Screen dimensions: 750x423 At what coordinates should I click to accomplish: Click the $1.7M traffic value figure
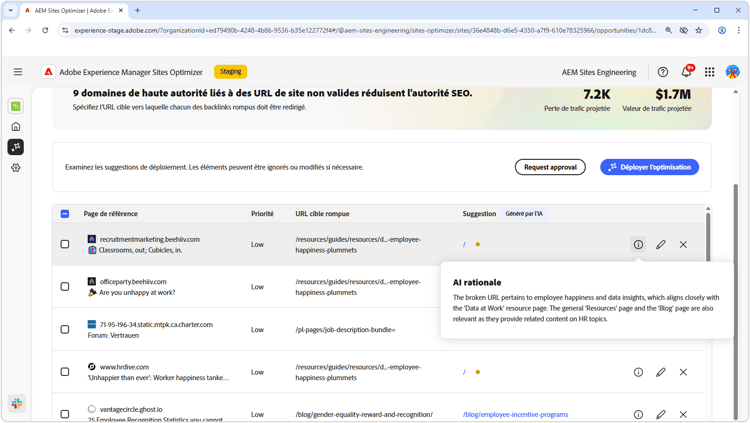click(673, 95)
